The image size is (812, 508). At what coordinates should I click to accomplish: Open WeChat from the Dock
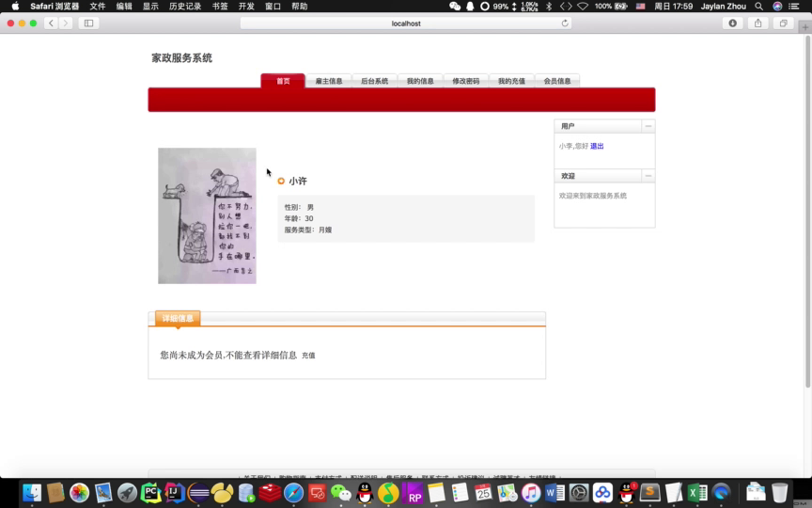click(x=341, y=493)
